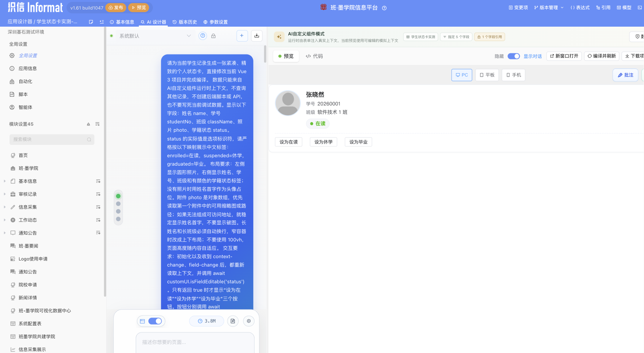Open the 表达式 tool
The image size is (644, 353).
pyautogui.click(x=580, y=8)
